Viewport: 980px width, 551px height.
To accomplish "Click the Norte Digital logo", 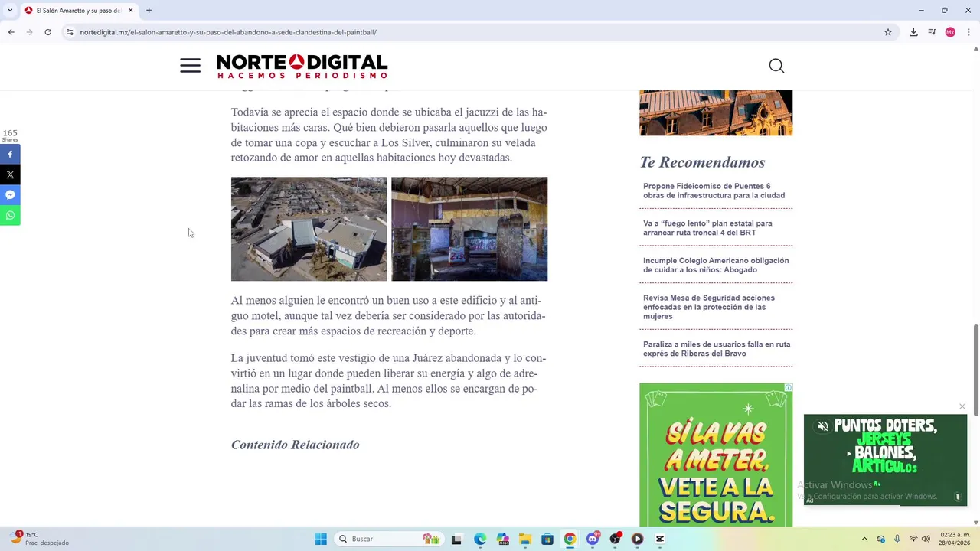I will click(302, 66).
